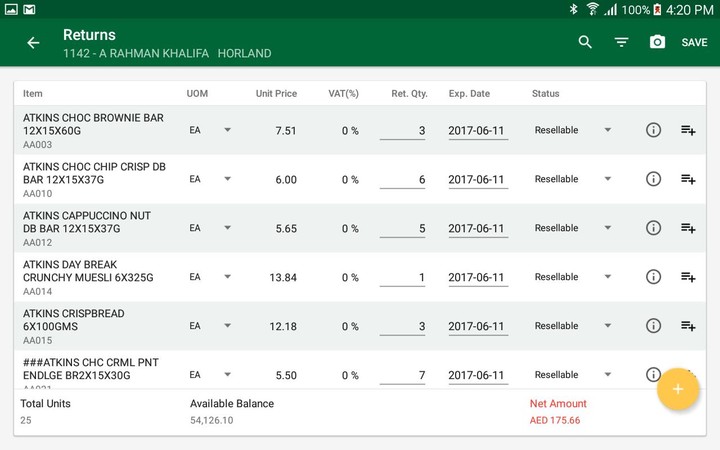Select the Atkins Day Break Crunchy Muesli item
Image resolution: width=720 pixels, height=450 pixels.
(88, 271)
